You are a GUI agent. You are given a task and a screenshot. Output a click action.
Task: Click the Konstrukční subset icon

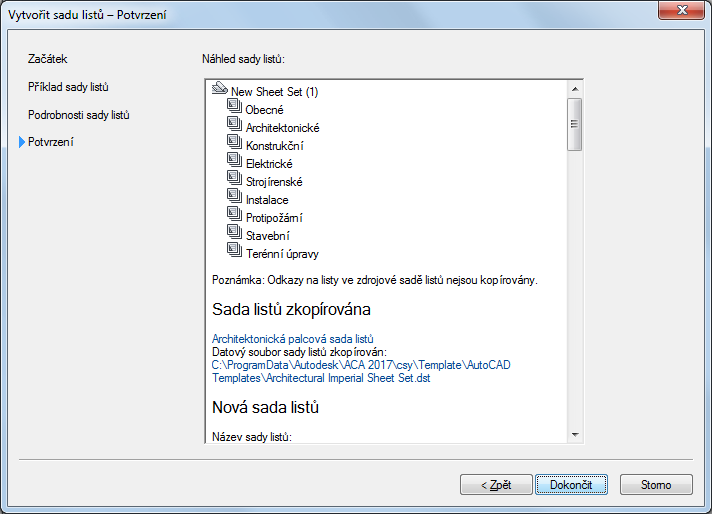click(x=236, y=145)
